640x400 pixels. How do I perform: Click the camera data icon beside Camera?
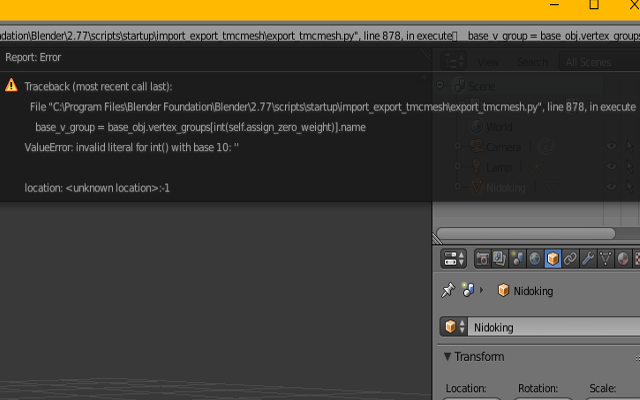coord(546,146)
